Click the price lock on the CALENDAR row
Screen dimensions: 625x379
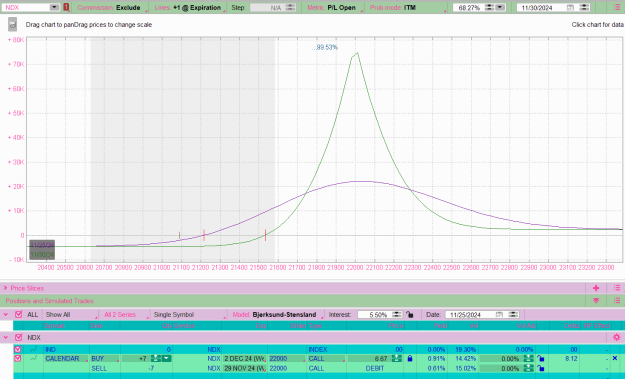(410, 359)
